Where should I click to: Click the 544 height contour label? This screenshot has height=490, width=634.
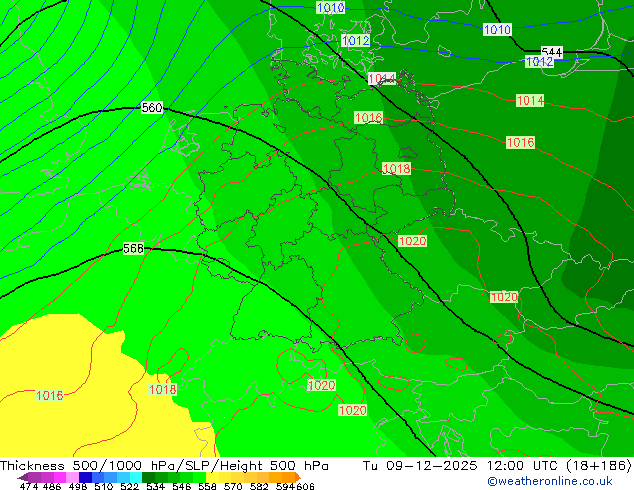coord(552,52)
